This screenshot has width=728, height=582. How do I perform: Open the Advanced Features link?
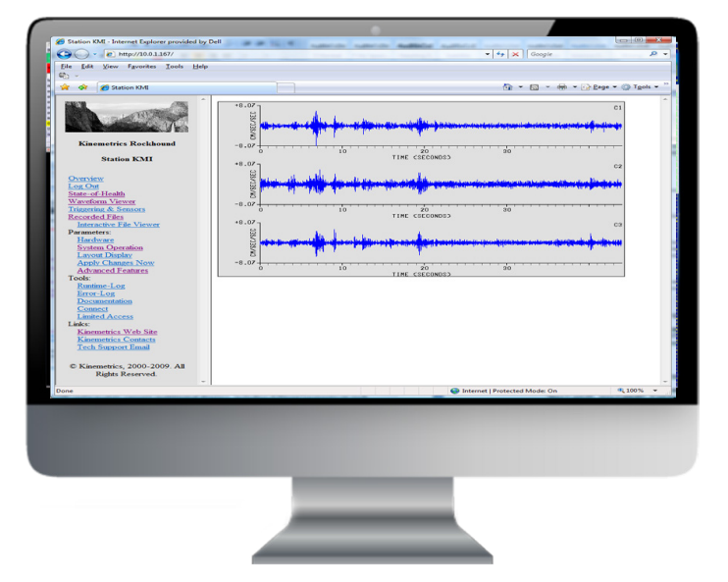(113, 270)
